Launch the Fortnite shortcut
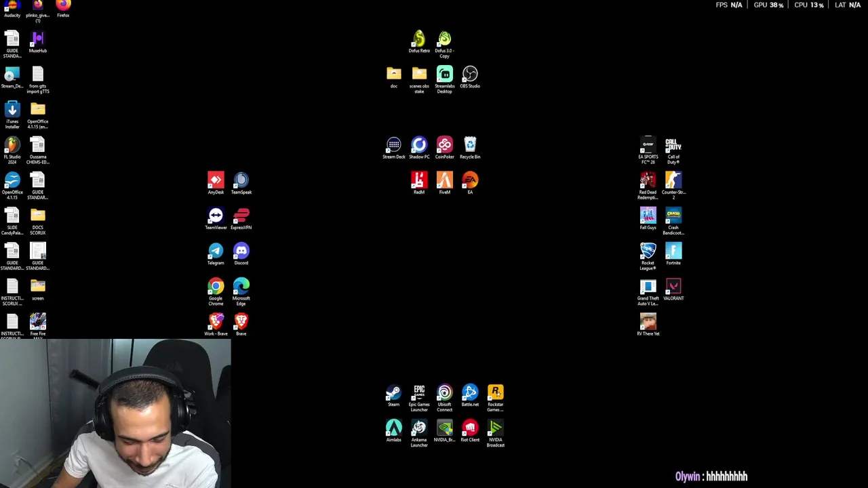Screen dimensions: 868x488 (x=673, y=253)
